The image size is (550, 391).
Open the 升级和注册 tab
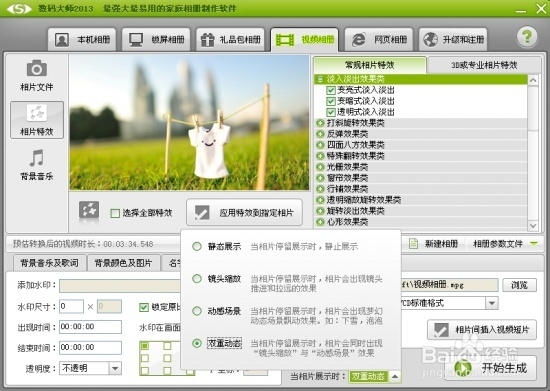pyautogui.click(x=453, y=40)
